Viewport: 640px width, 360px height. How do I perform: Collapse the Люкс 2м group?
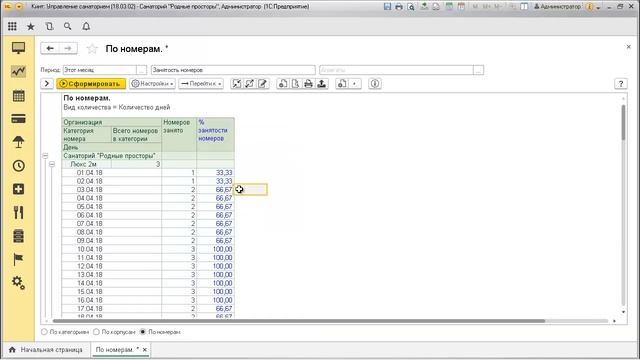pyautogui.click(x=52, y=164)
